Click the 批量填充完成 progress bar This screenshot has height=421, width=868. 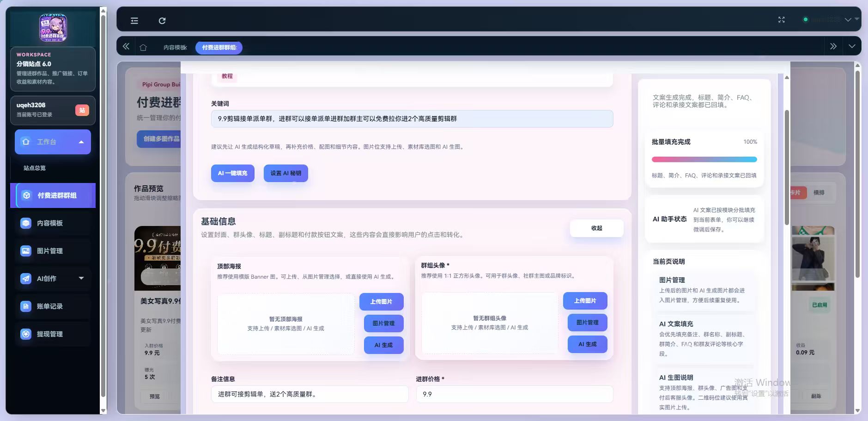[x=704, y=159]
